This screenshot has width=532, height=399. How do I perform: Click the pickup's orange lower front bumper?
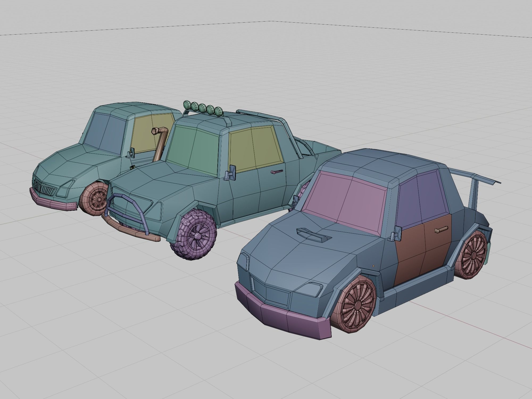coord(130,229)
